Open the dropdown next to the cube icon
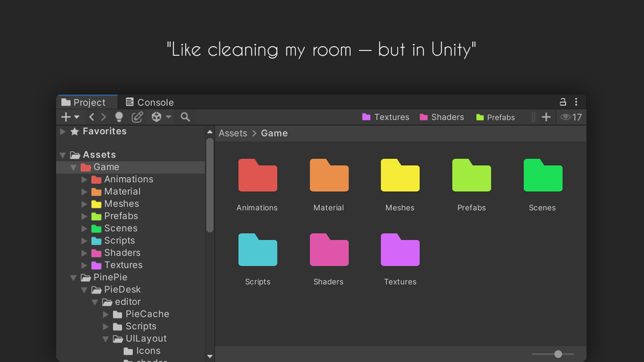The width and height of the screenshot is (644, 362). coord(169,117)
